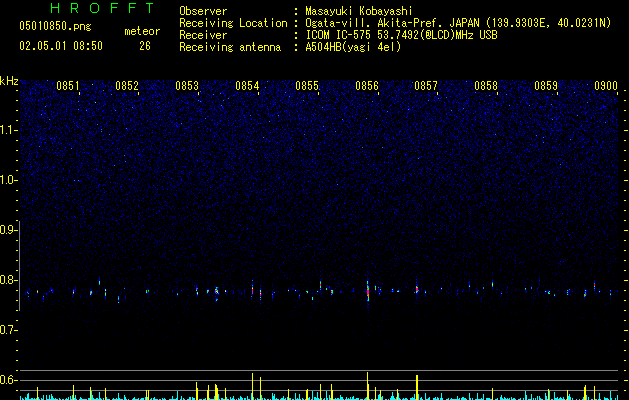The width and height of the screenshot is (629, 400).
Task: Click the 0.8 kHz frequency label
Action: 8,280
